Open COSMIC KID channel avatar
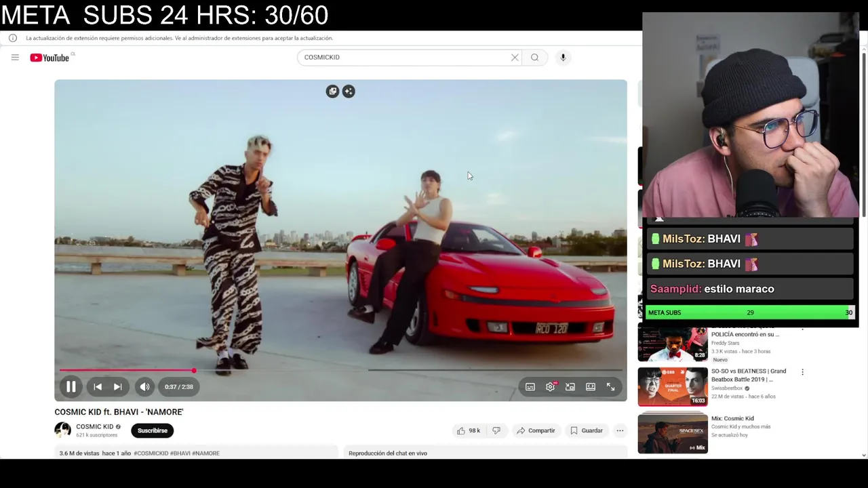The height and width of the screenshot is (488, 868). tap(62, 430)
